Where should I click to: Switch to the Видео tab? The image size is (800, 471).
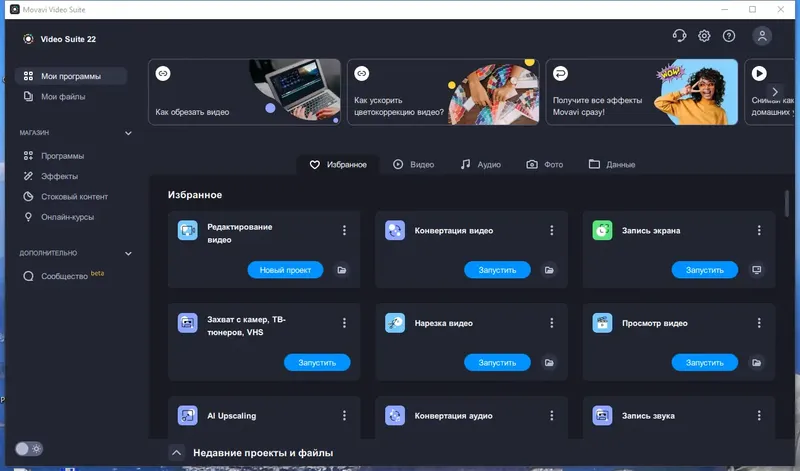click(x=413, y=164)
